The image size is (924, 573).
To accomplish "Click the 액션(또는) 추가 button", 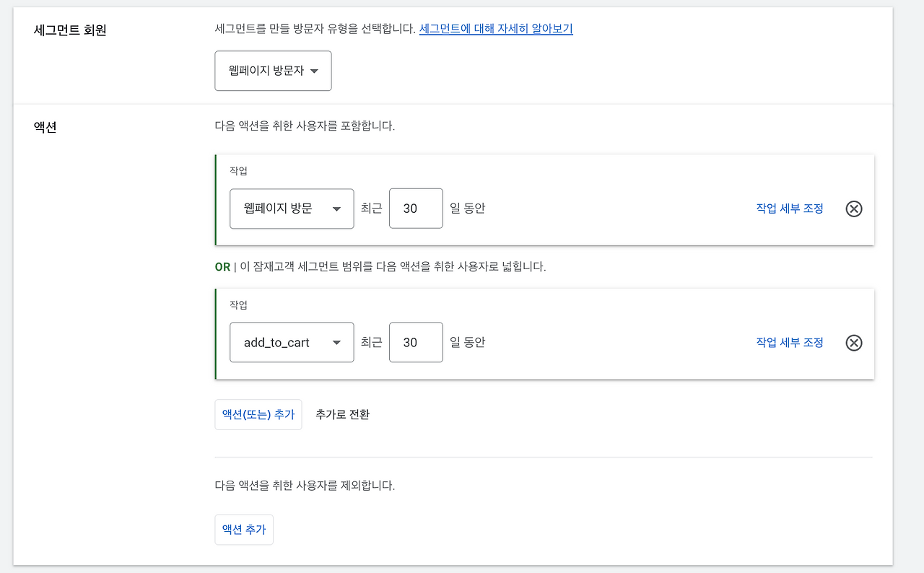I will pyautogui.click(x=258, y=414).
